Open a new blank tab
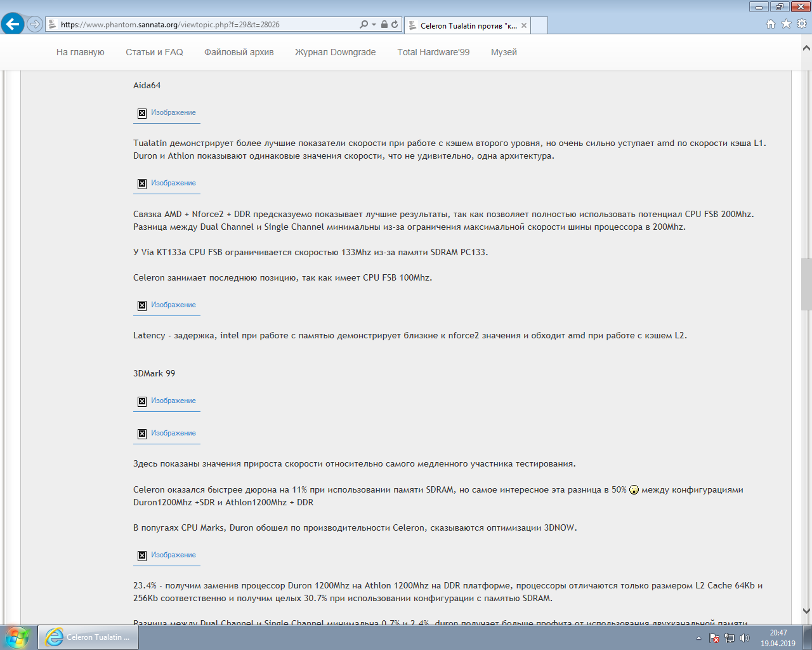 (539, 26)
